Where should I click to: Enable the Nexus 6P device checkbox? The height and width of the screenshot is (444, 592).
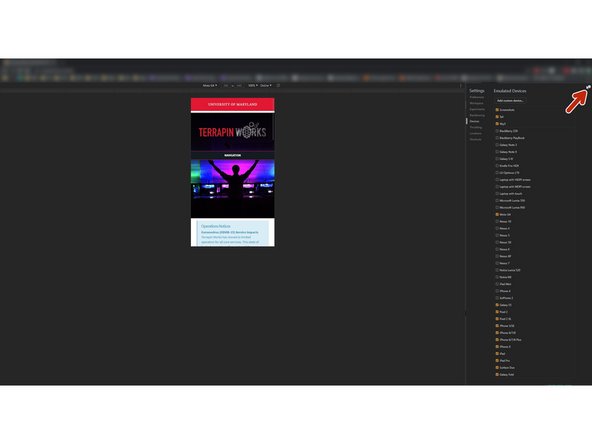tap(497, 256)
